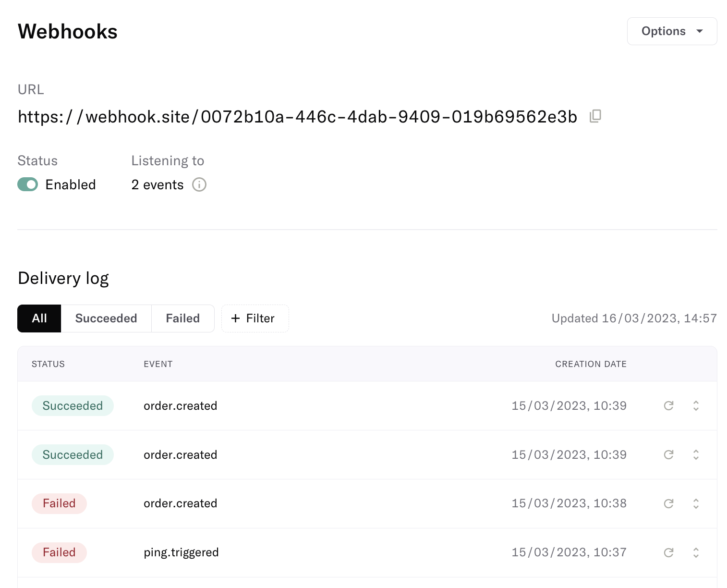Retry the first succeeded order.created delivery
727x588 pixels.
tap(668, 406)
